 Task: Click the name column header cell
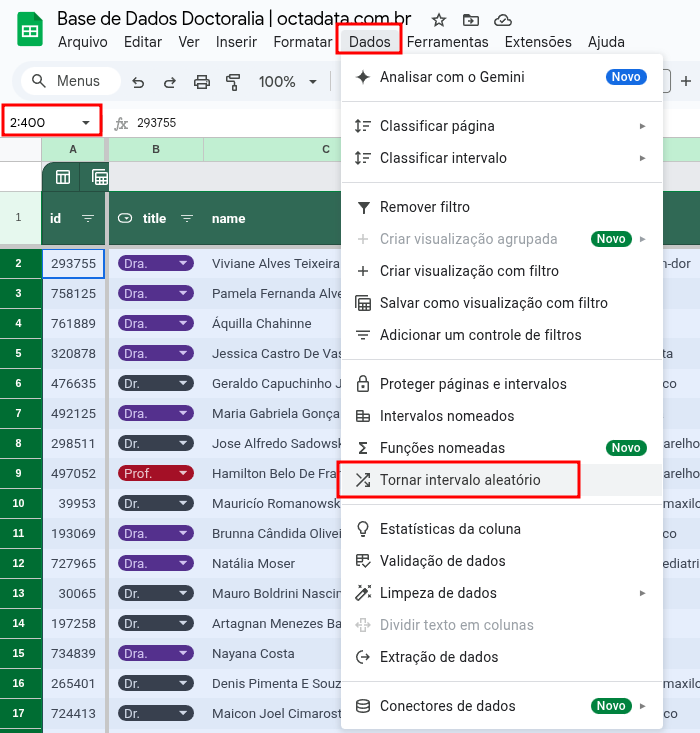coord(272,218)
